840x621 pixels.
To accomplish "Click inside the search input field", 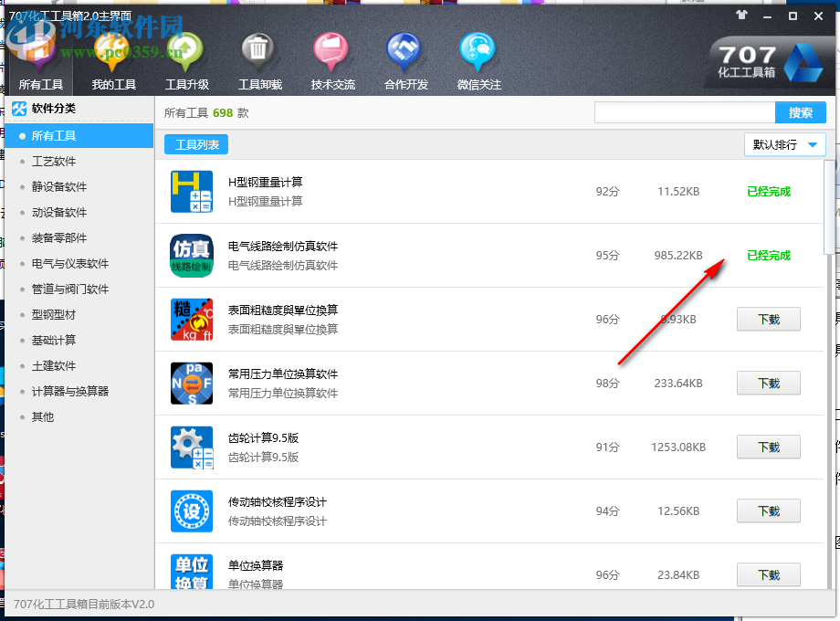I will point(685,112).
